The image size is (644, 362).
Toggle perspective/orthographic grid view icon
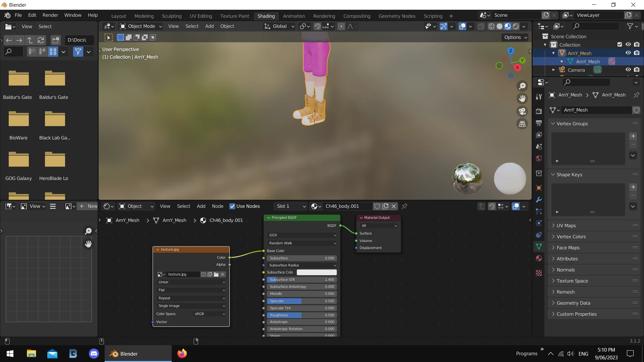pos(522,124)
